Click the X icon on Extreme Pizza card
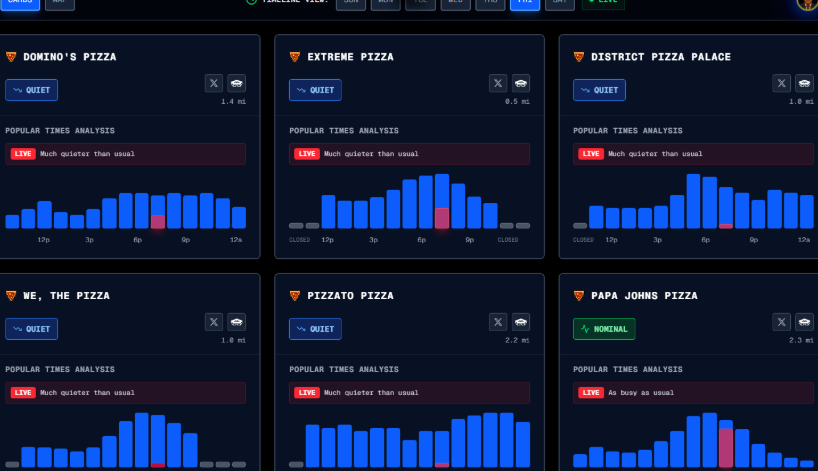The height and width of the screenshot is (471, 818). 498,83
